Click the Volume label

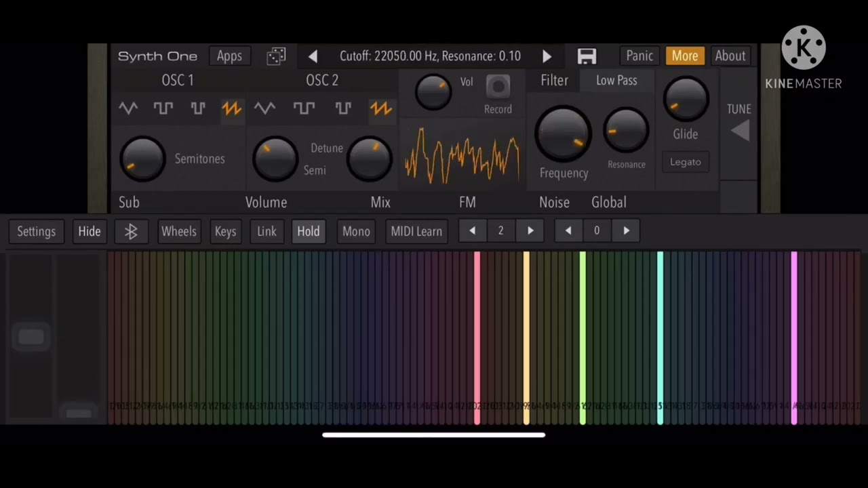267,202
